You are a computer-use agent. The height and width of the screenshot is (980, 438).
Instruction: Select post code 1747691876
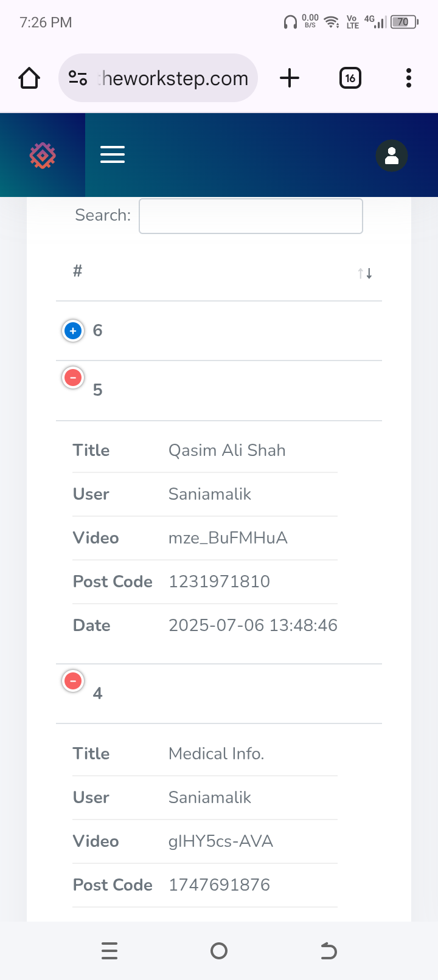click(219, 885)
